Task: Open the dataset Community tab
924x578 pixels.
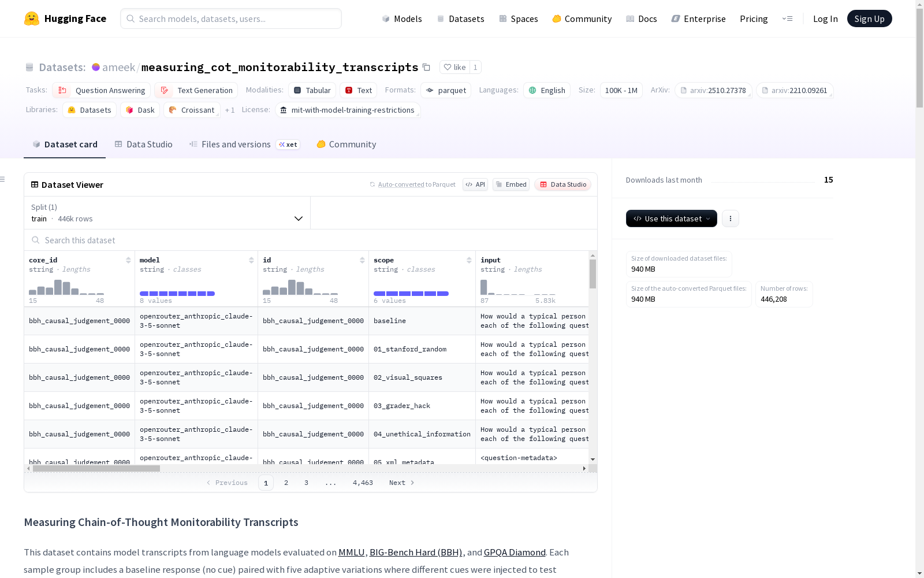Action: (346, 144)
